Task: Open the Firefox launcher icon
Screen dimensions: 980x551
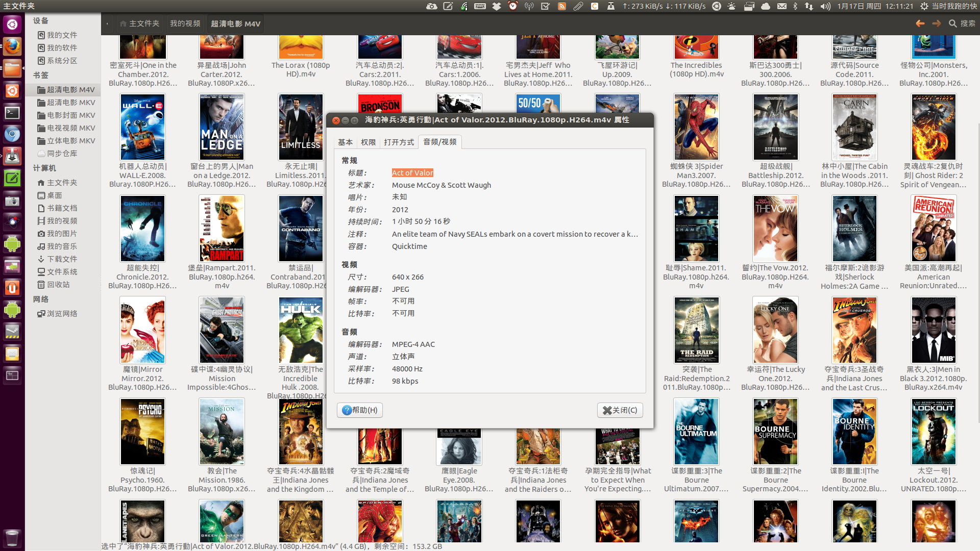Action: (12, 46)
